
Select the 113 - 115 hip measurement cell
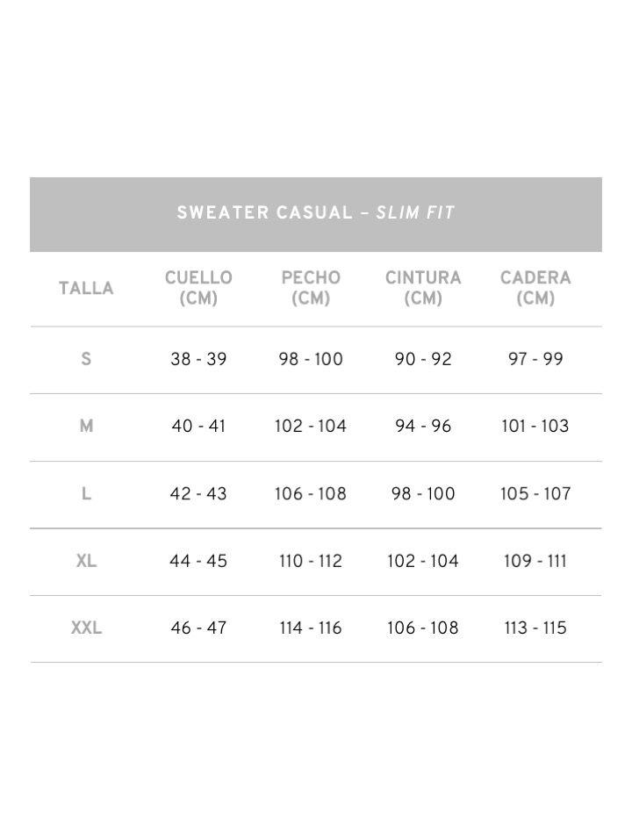(x=535, y=628)
